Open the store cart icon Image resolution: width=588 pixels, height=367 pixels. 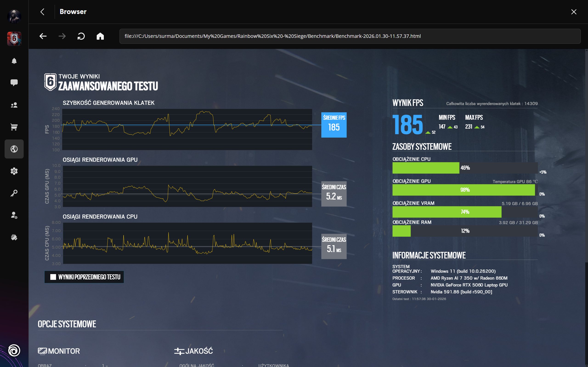click(x=14, y=127)
